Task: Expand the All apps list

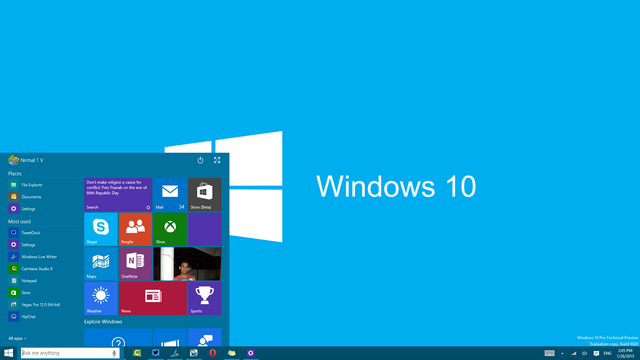Action: [x=17, y=338]
